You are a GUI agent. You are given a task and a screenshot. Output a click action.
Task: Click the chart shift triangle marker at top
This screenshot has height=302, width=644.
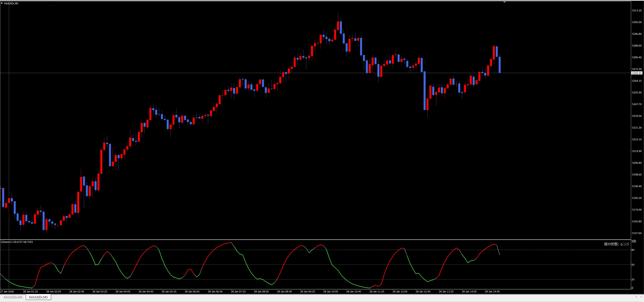point(504,2)
